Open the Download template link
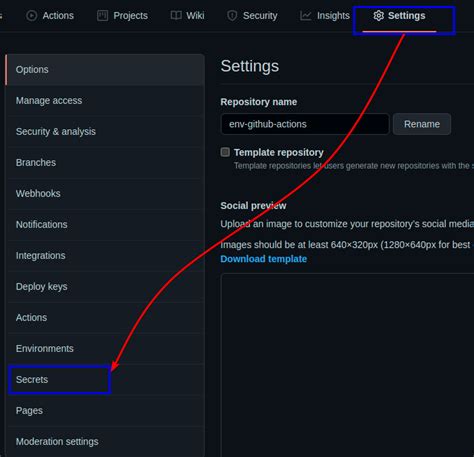 pos(263,259)
